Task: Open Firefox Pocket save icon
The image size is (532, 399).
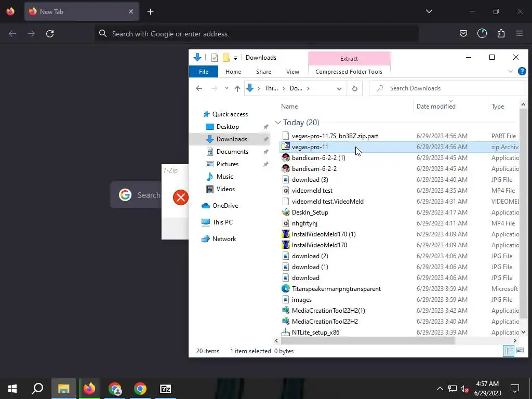Action: pyautogui.click(x=463, y=33)
